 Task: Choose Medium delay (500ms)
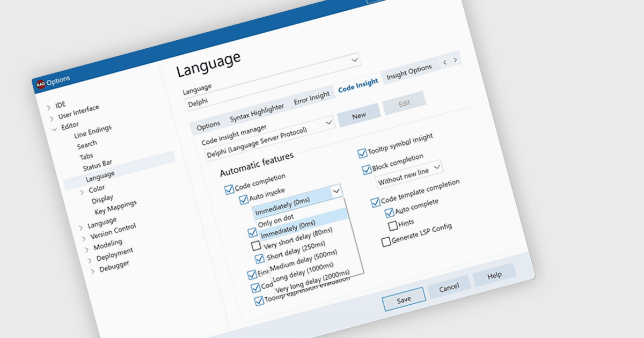(304, 261)
